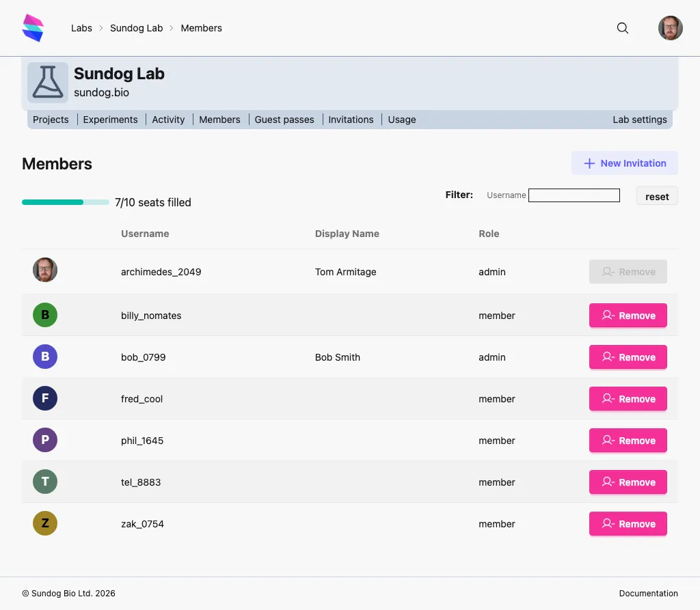Viewport: 700px width, 610px height.
Task: Switch to the Usage tab
Action: click(x=402, y=120)
